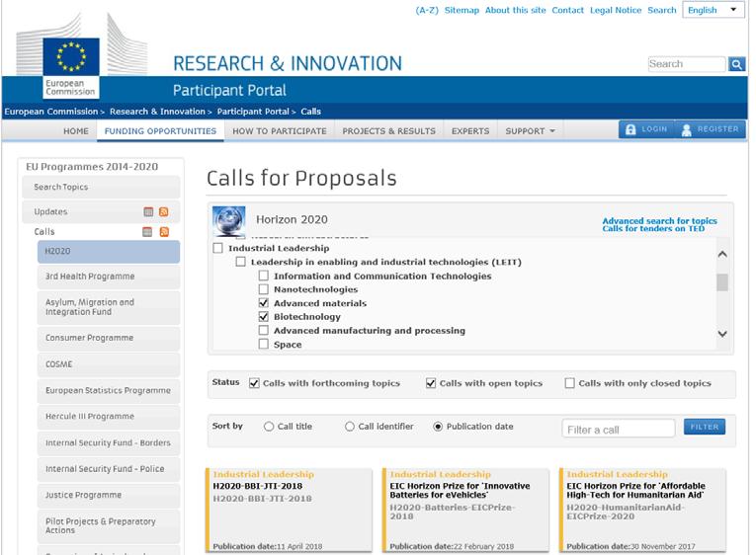
Task: Open the Funding Opportunities tab
Action: click(x=160, y=131)
